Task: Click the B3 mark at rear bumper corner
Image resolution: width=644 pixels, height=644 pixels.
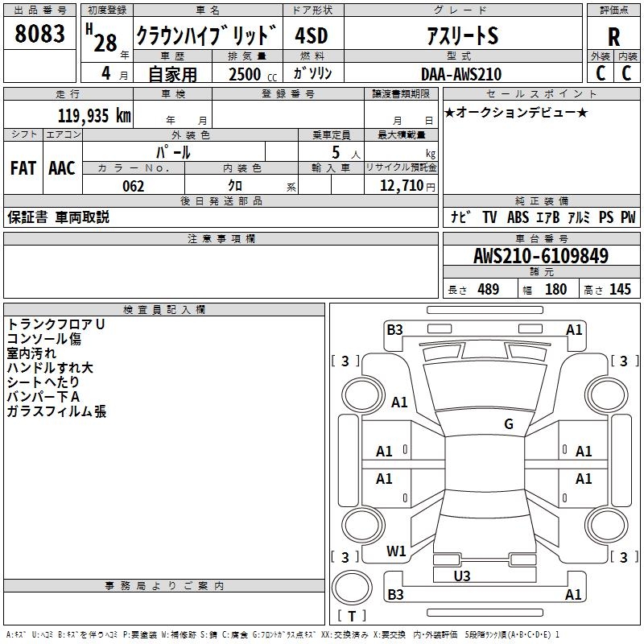Action: pos(395,594)
